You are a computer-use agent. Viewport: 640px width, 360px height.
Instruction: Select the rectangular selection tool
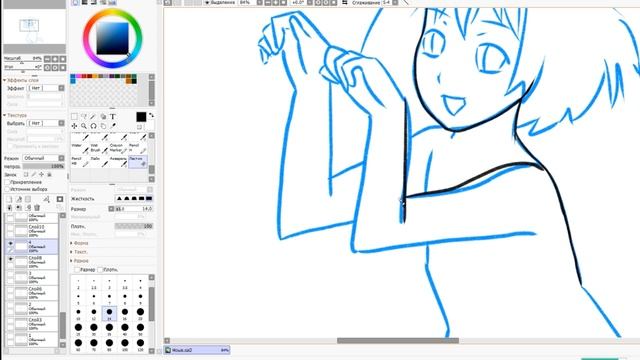[74, 117]
